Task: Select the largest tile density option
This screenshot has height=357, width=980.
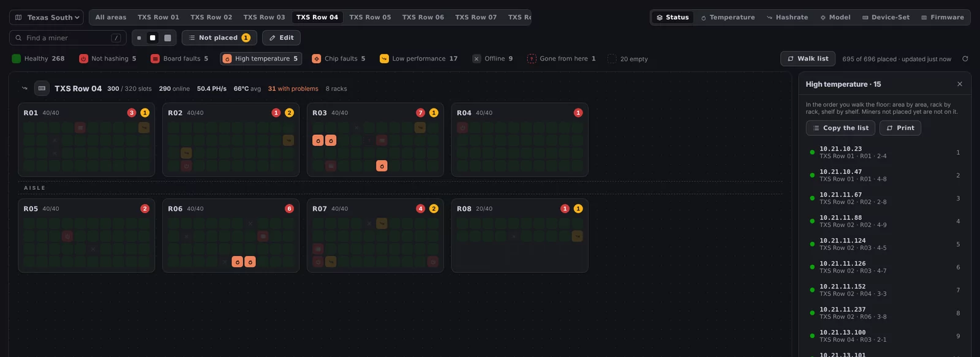Action: click(167, 38)
